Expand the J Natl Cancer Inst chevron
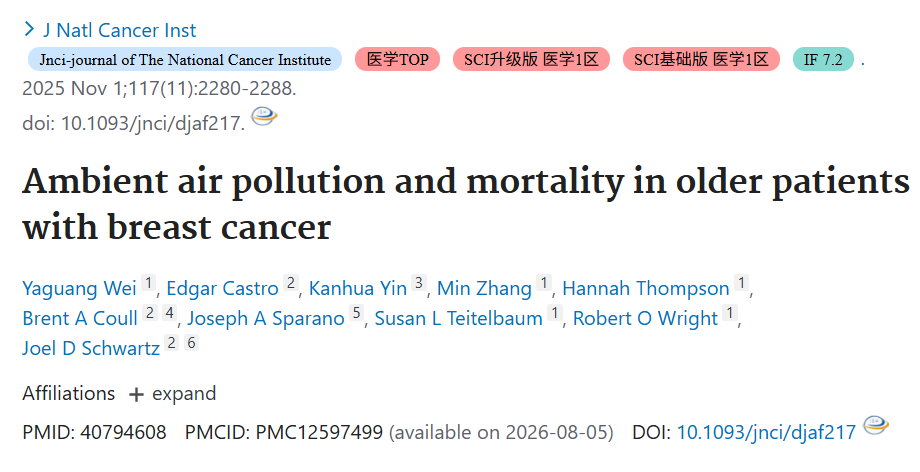Screen dimensions: 920x472 (29, 28)
